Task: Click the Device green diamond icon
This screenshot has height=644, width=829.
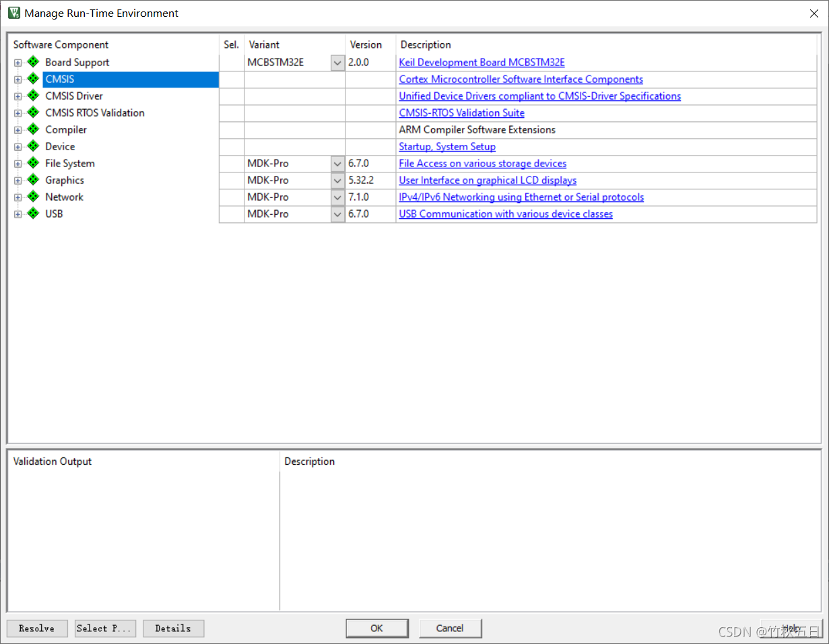Action: (x=33, y=146)
